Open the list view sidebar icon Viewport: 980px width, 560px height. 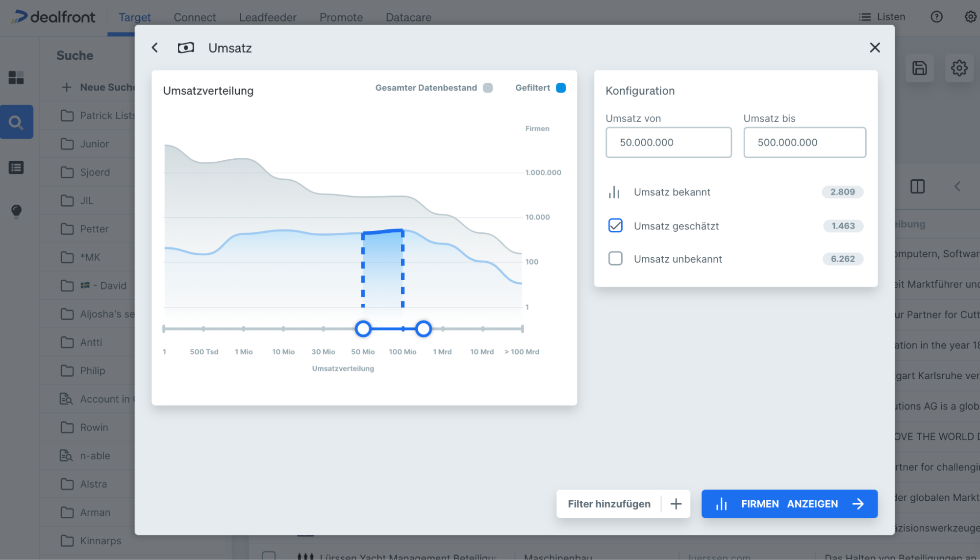[x=16, y=168]
